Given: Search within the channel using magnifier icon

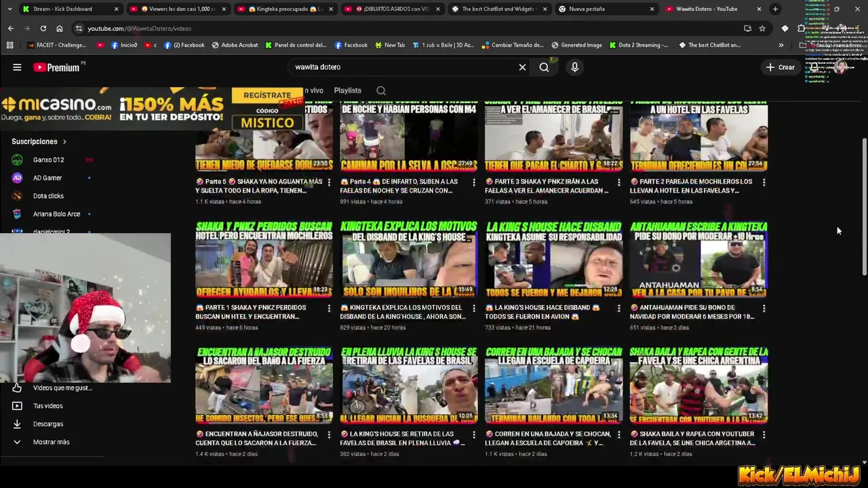Looking at the screenshot, I should pyautogui.click(x=381, y=91).
